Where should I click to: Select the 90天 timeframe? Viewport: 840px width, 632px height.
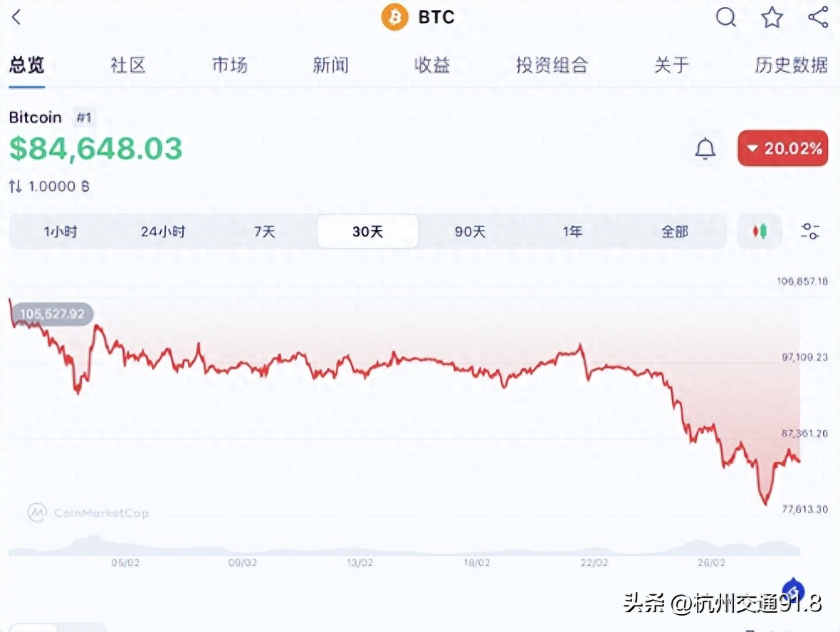click(469, 231)
